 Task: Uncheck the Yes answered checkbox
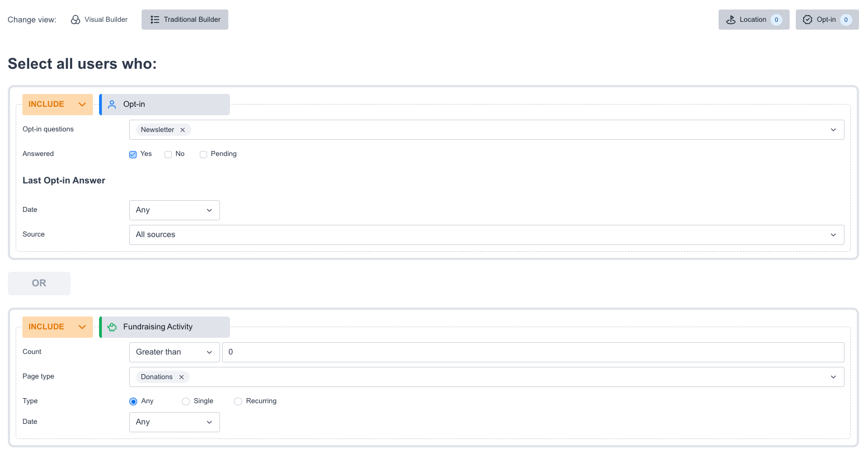coord(133,154)
